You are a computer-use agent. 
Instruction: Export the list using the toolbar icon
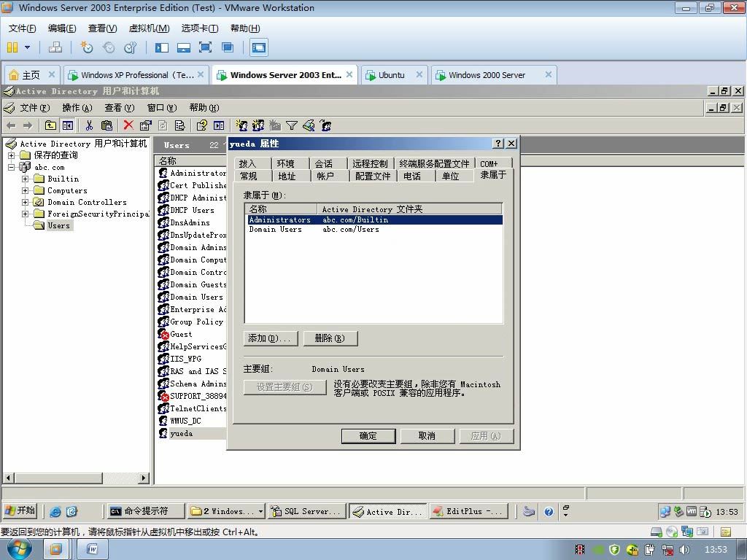(x=180, y=125)
